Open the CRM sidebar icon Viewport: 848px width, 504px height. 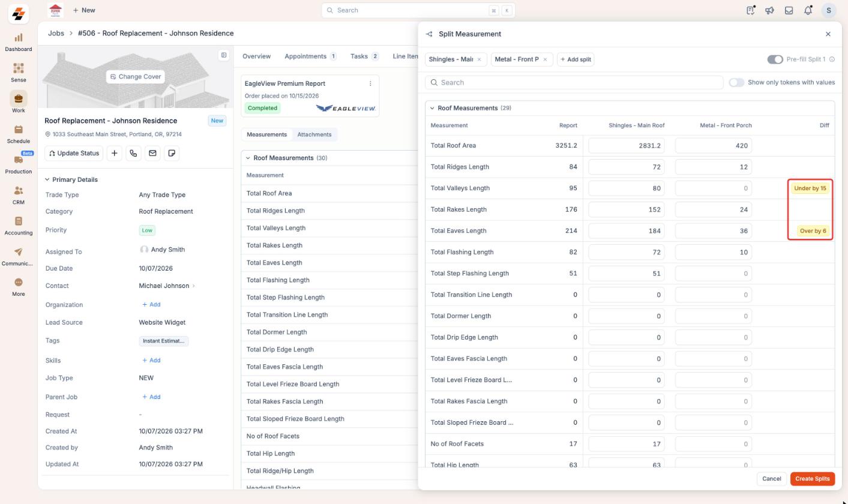pos(18,191)
